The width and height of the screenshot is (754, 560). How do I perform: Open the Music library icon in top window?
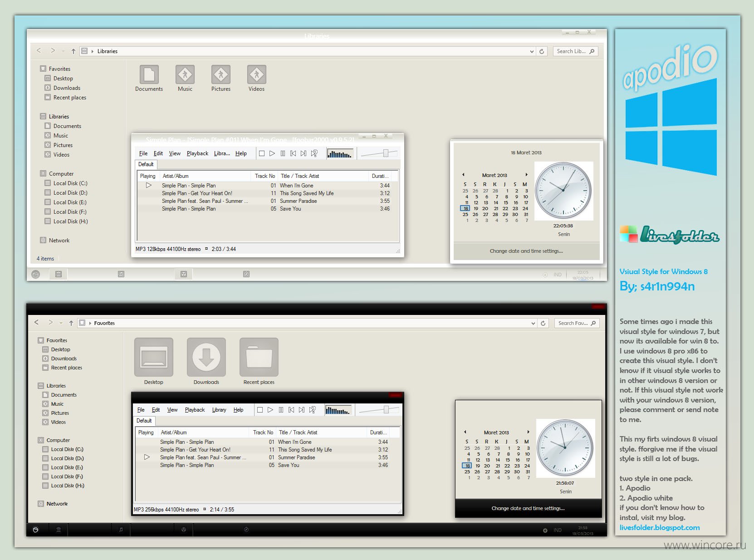(185, 74)
